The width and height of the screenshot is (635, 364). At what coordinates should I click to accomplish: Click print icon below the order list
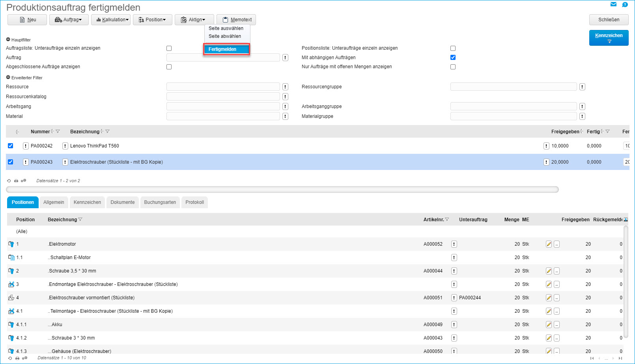pyautogui.click(x=16, y=181)
